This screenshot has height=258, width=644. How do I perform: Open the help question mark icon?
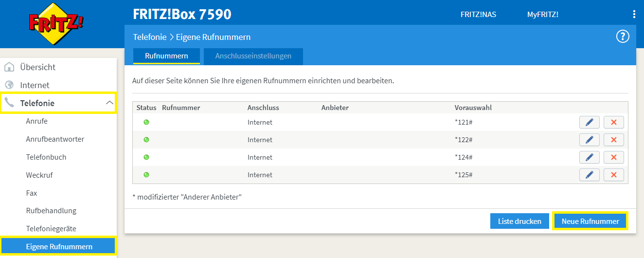tap(623, 37)
